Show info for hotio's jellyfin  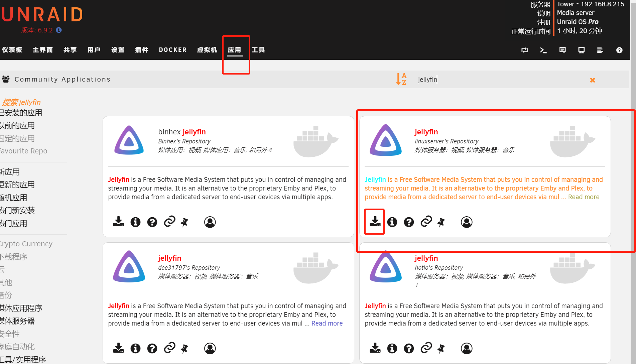(392, 348)
